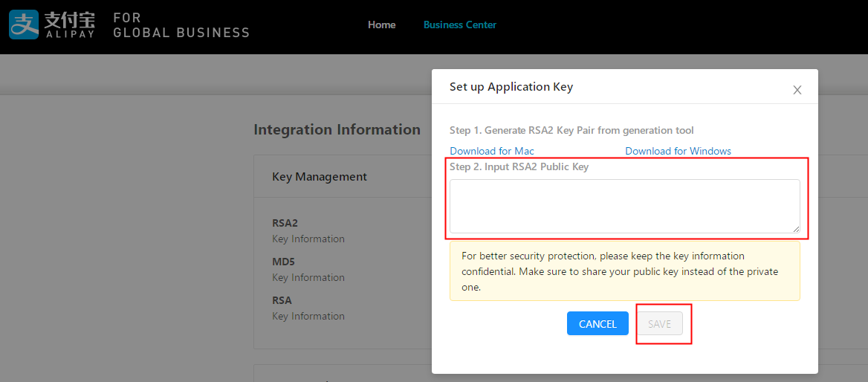Image resolution: width=868 pixels, height=382 pixels.
Task: Open the Business Center menu item
Action: (459, 25)
